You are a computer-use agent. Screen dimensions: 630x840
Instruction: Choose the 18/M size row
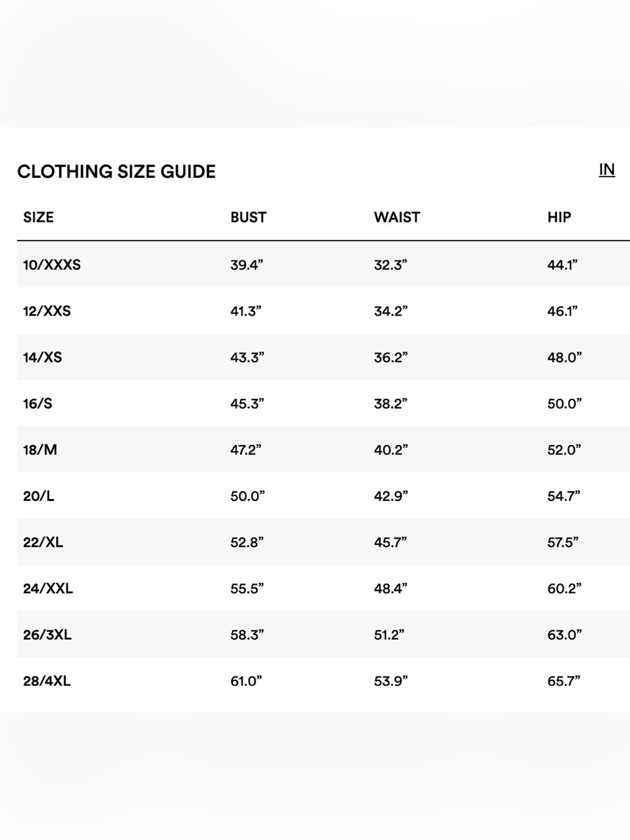(x=323, y=449)
